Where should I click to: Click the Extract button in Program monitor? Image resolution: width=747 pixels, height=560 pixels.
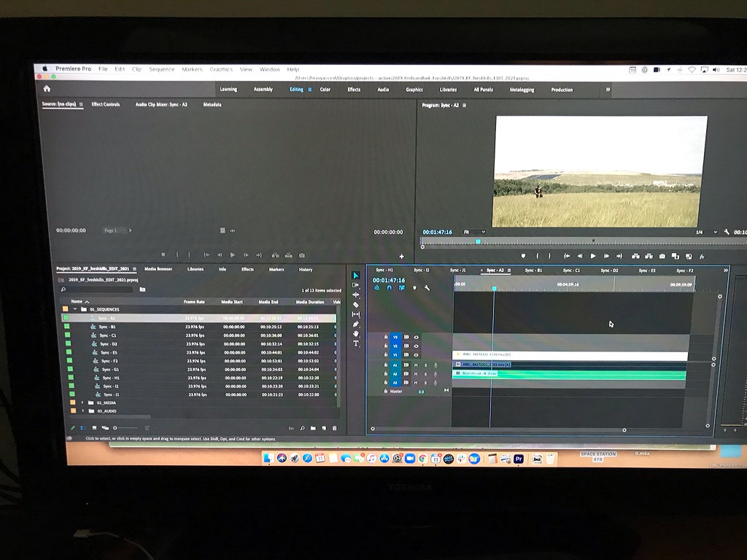point(649,256)
